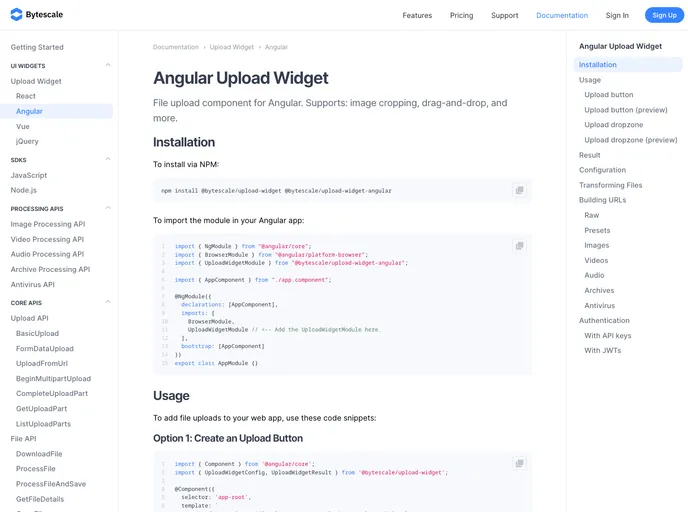Jump to Images section
This screenshot has width=688, height=512.
pyautogui.click(x=596, y=245)
